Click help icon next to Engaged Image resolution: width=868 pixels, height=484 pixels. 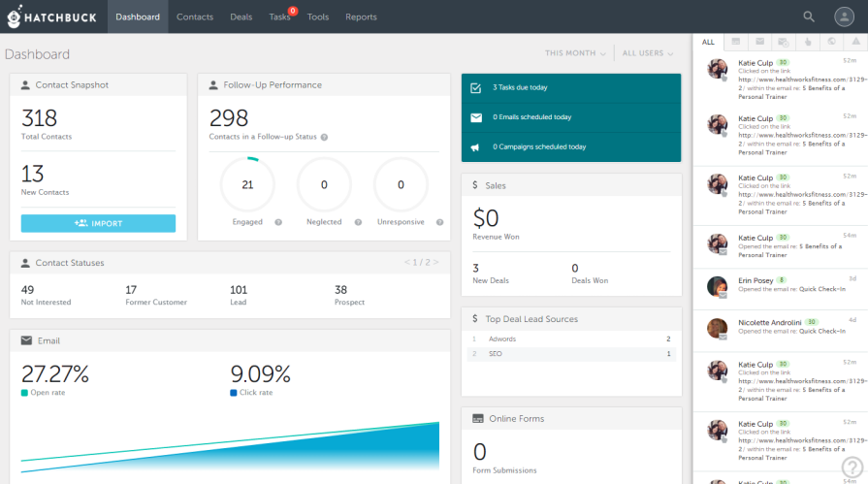[x=278, y=222]
